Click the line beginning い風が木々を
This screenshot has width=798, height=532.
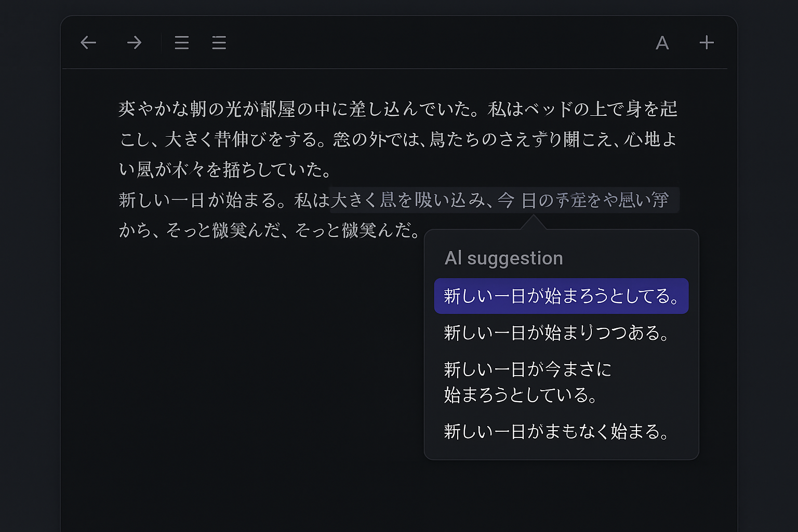coord(224,170)
